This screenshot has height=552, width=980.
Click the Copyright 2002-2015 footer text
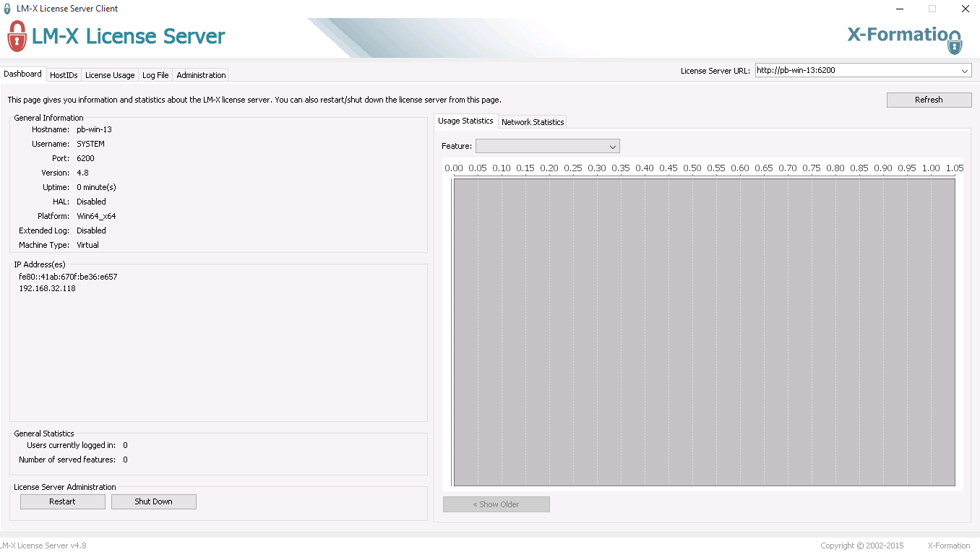tap(862, 545)
